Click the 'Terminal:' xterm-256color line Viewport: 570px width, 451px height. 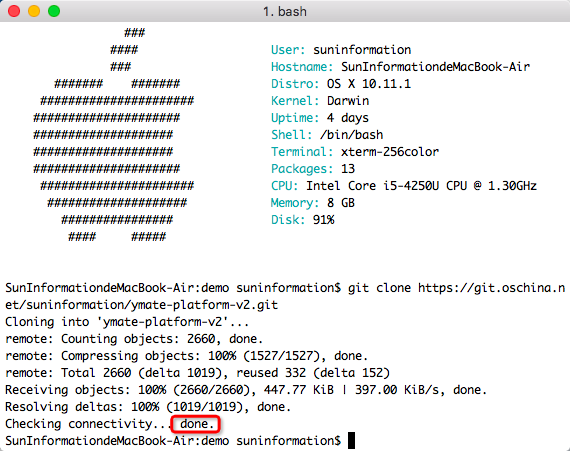point(355,152)
